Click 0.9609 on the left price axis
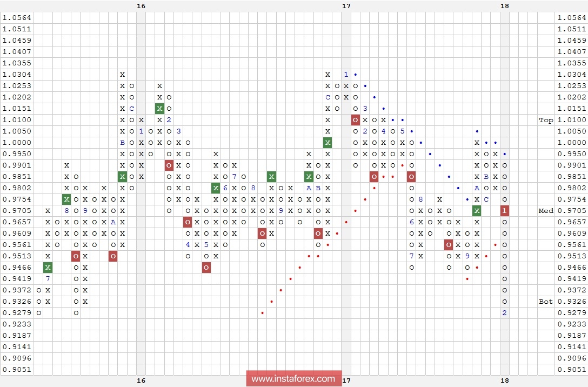This screenshot has height=387, width=588. 17,233
